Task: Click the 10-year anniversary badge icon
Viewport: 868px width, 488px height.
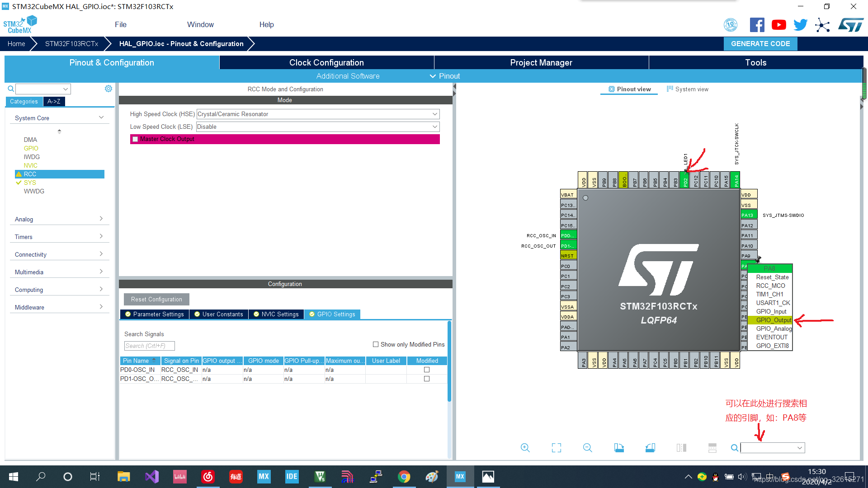Action: 731,25
